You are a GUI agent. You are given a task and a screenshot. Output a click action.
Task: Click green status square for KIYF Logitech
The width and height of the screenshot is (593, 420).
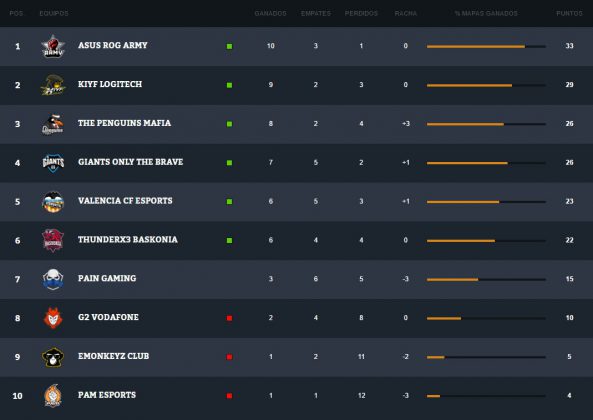[x=229, y=85]
